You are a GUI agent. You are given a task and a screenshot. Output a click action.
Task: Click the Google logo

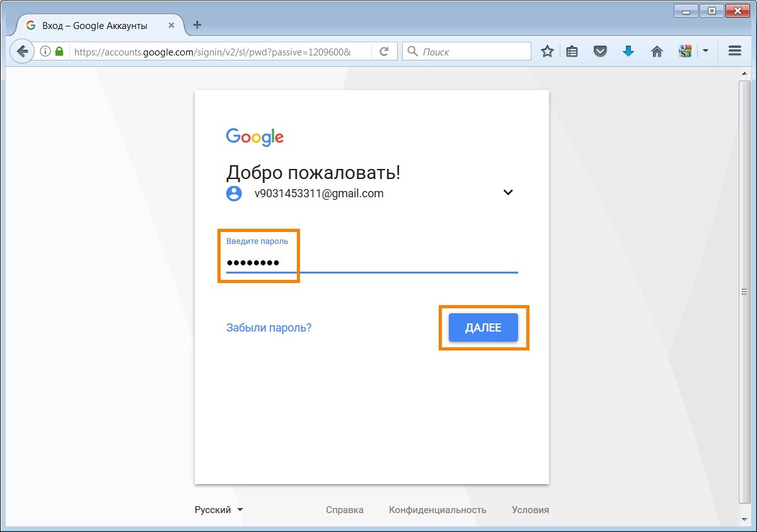pos(255,137)
